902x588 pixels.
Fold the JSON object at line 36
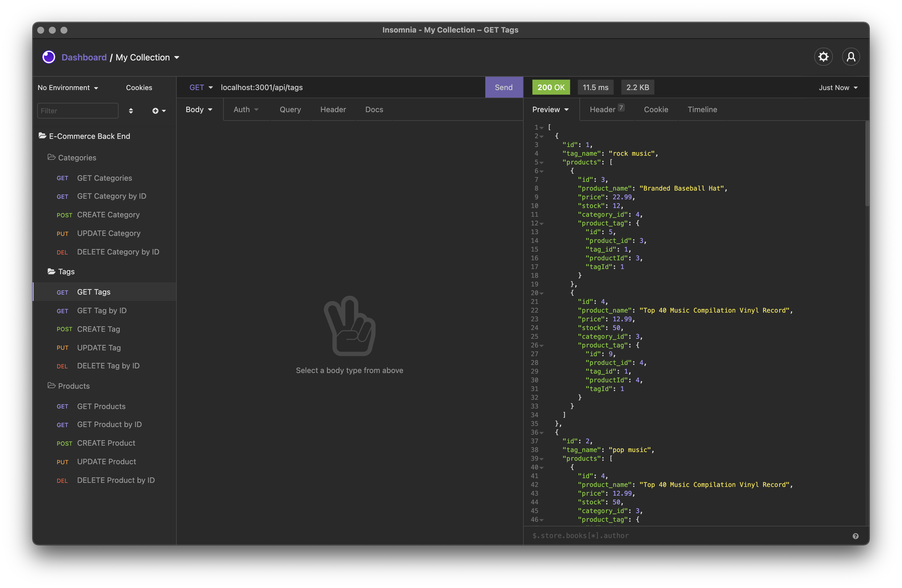point(542,433)
